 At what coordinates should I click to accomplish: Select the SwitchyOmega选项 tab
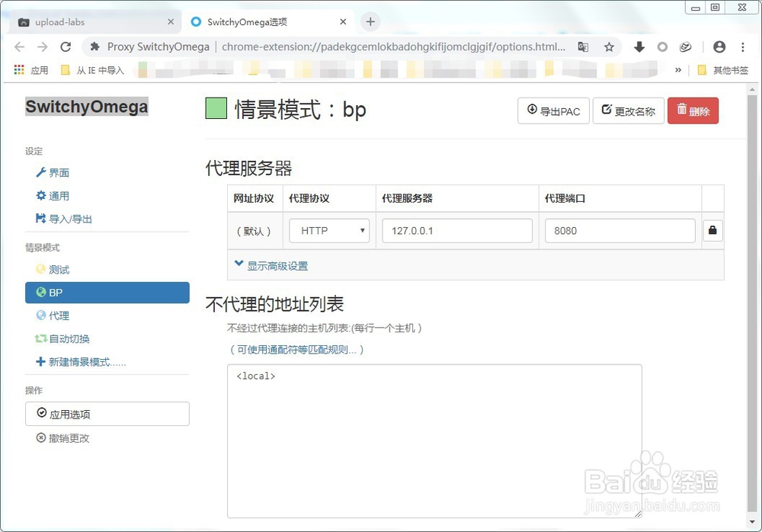[x=270, y=22]
